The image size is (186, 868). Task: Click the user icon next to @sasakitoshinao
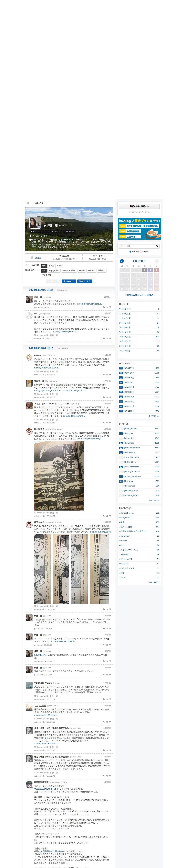point(121,467)
